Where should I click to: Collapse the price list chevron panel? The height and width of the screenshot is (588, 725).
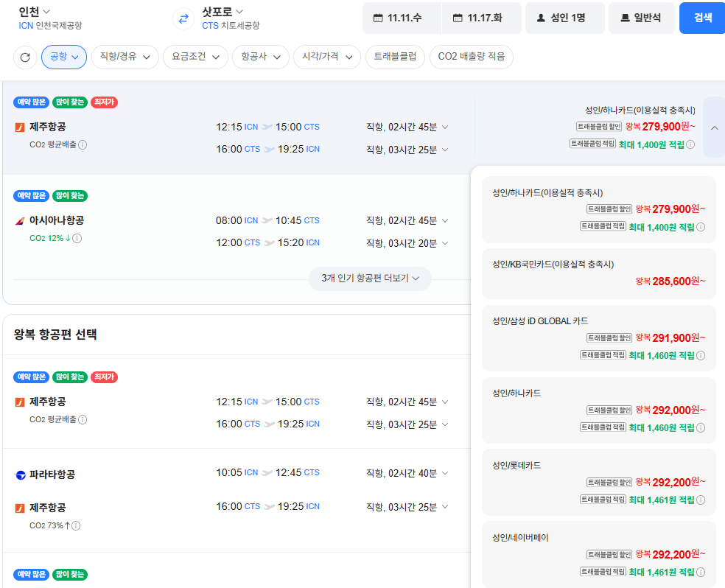point(715,127)
